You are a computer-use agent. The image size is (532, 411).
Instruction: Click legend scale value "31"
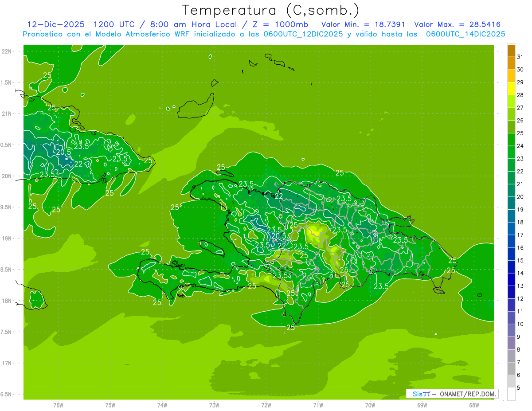pos(520,57)
